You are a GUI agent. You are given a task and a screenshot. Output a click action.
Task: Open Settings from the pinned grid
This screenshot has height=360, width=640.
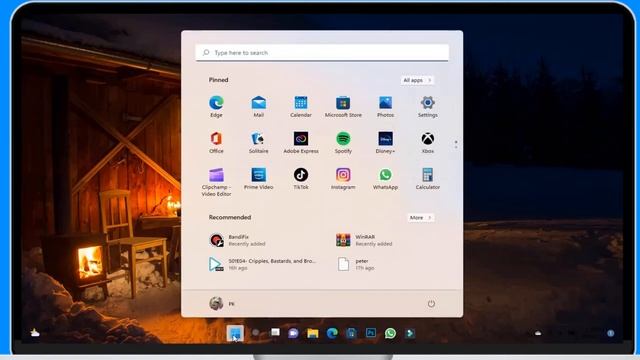coord(427,107)
